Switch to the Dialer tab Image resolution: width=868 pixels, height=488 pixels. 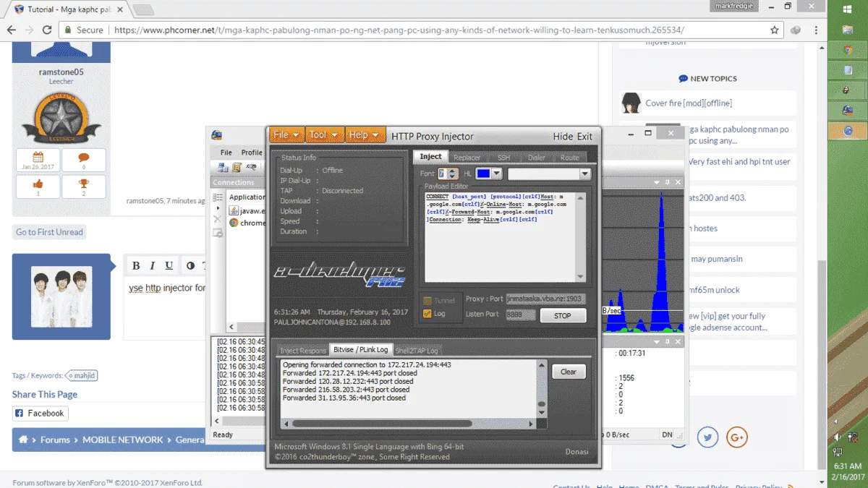coord(536,158)
